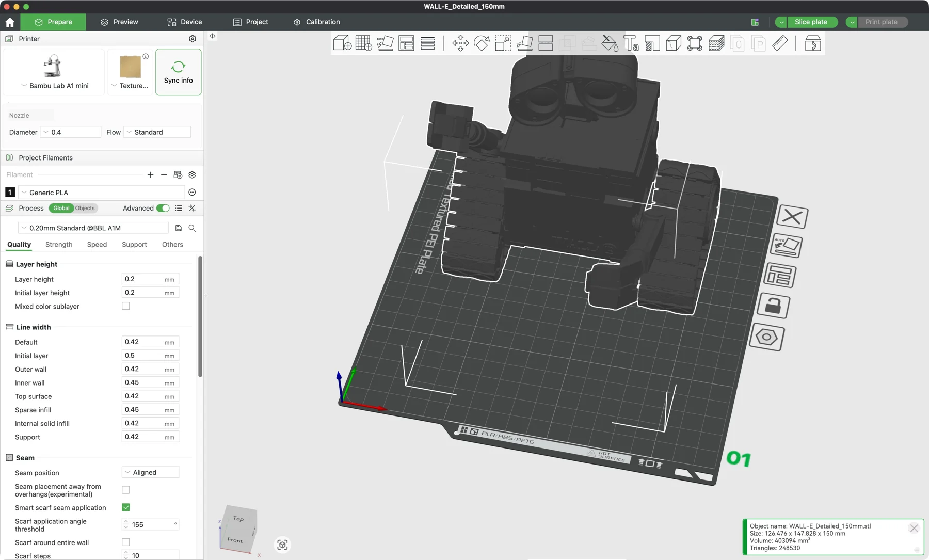This screenshot has height=560, width=929.
Task: Search process settings with magnifier icon
Action: (x=192, y=228)
